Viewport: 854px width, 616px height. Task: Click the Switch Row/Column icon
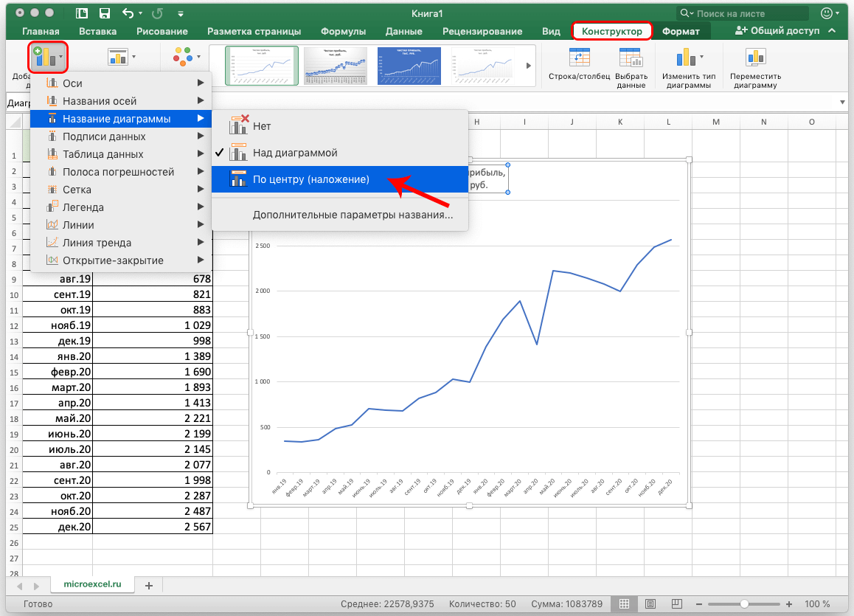[x=579, y=58]
